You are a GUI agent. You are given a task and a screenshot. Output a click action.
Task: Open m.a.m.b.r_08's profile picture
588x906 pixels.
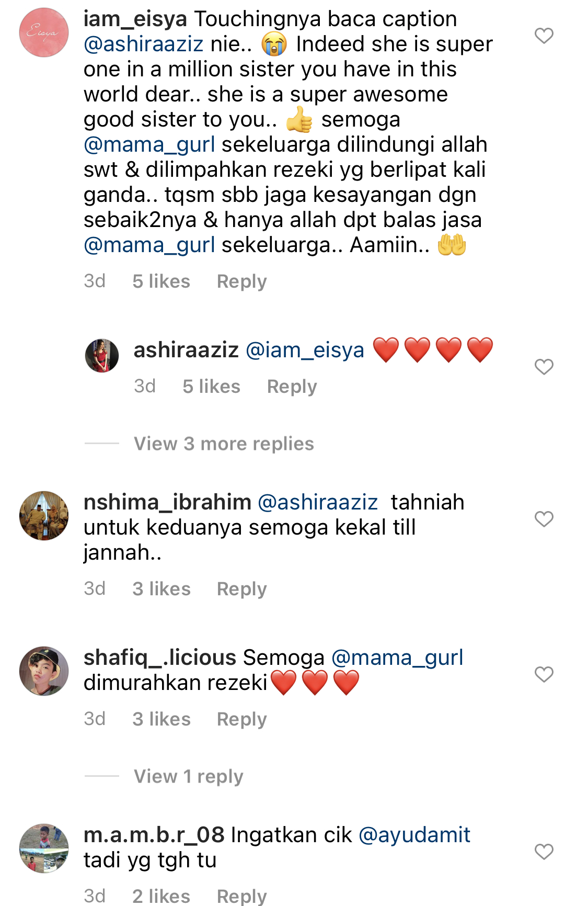pos(44,848)
